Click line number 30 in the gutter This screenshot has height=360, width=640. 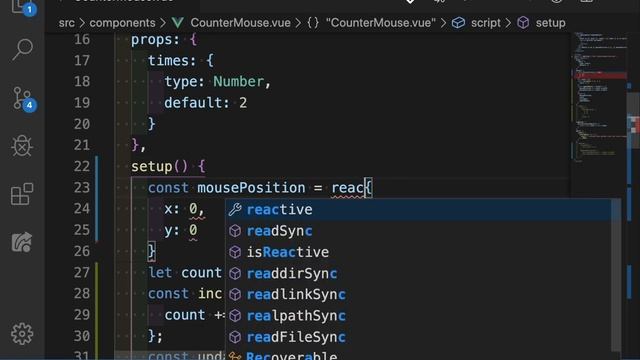(x=82, y=336)
